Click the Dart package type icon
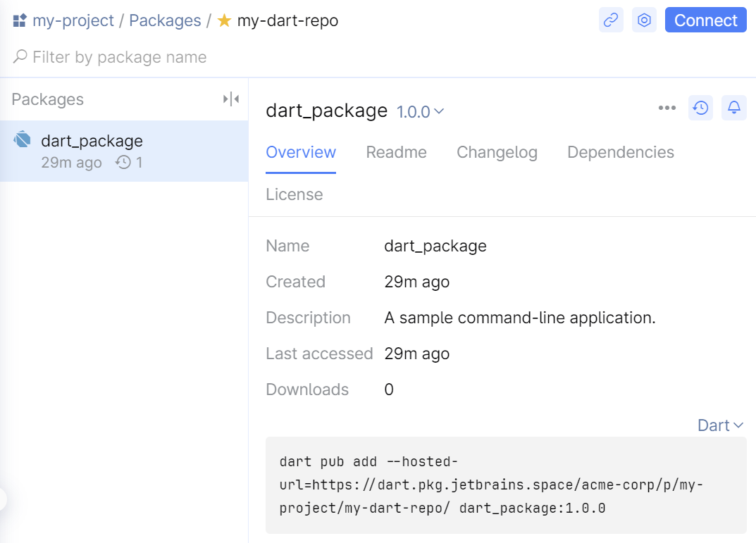The height and width of the screenshot is (543, 756). click(x=22, y=139)
